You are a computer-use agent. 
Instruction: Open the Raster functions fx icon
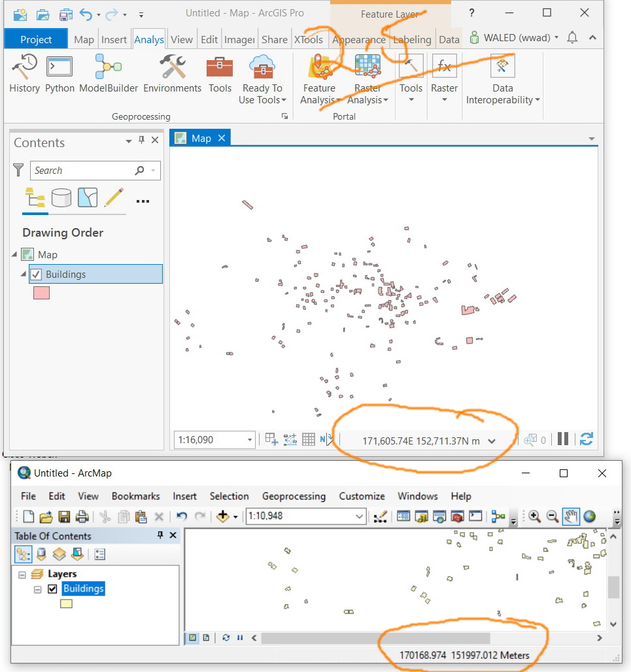coord(444,66)
